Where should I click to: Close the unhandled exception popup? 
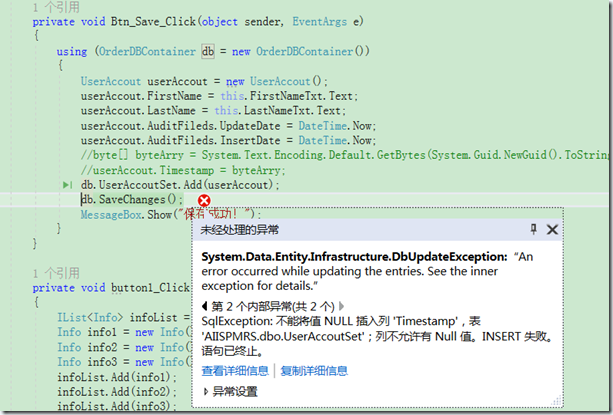click(x=552, y=229)
